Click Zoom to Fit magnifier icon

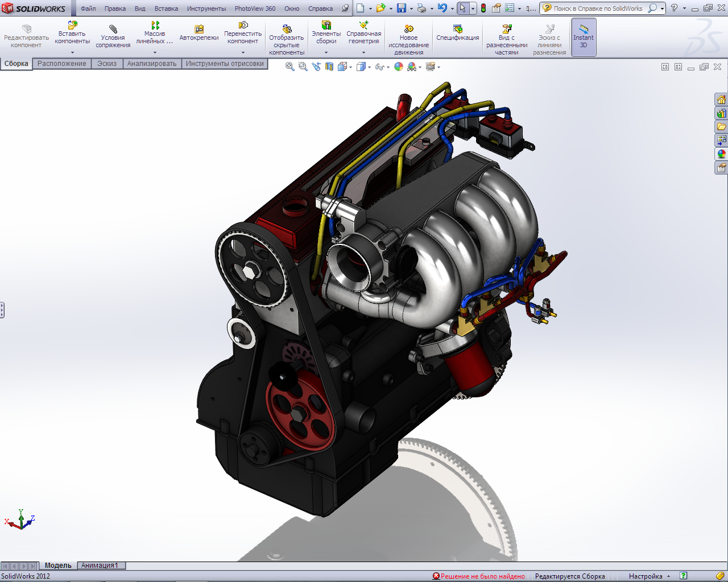289,66
